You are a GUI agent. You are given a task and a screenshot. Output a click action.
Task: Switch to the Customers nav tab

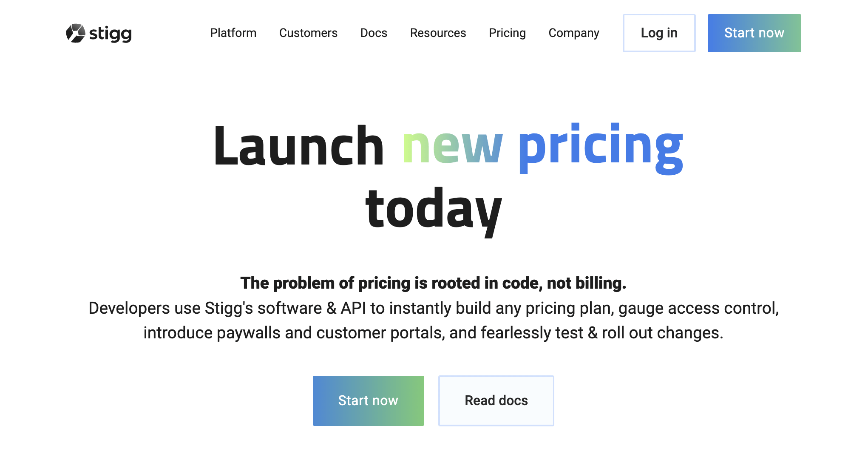pos(308,33)
